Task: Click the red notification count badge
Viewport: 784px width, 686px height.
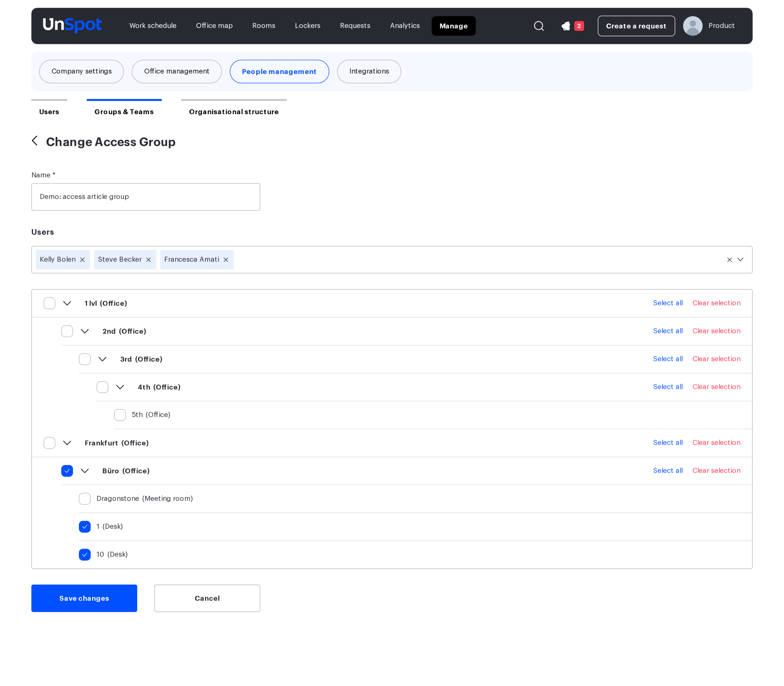Action: click(x=579, y=26)
